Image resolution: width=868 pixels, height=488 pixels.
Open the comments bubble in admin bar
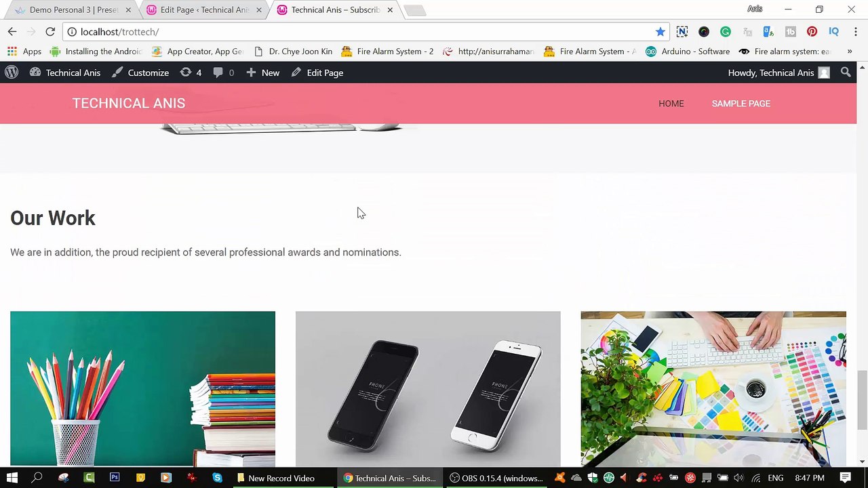click(223, 73)
